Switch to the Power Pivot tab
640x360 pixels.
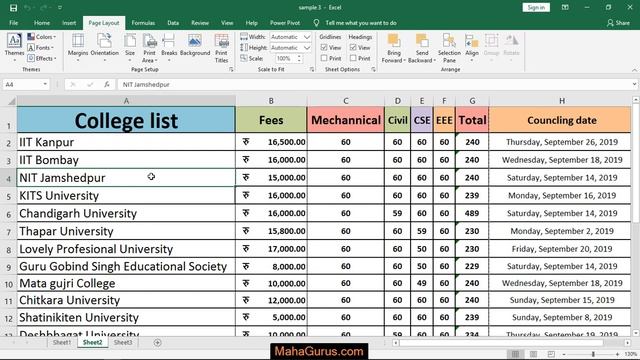pos(285,23)
